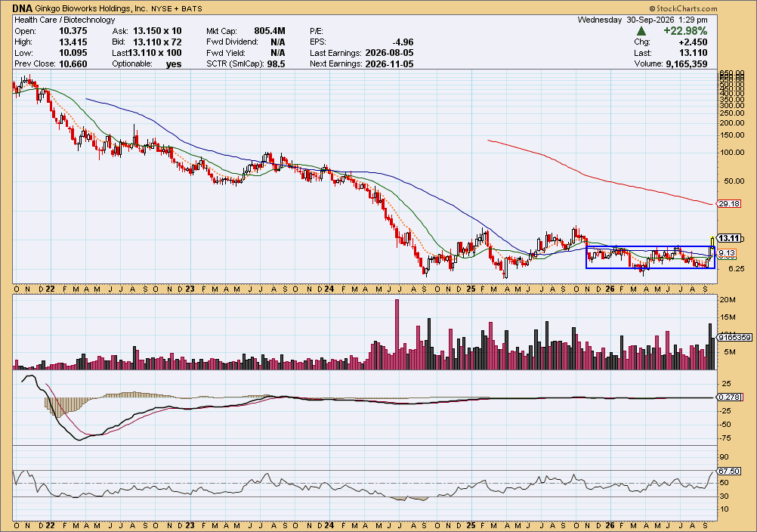
Task: Click the tallest volume bar in mid-2024
Action: tap(397, 334)
